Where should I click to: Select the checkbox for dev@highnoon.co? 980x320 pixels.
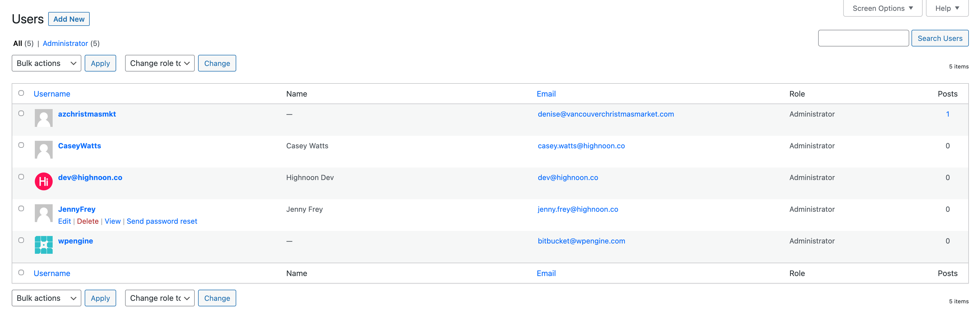(21, 176)
